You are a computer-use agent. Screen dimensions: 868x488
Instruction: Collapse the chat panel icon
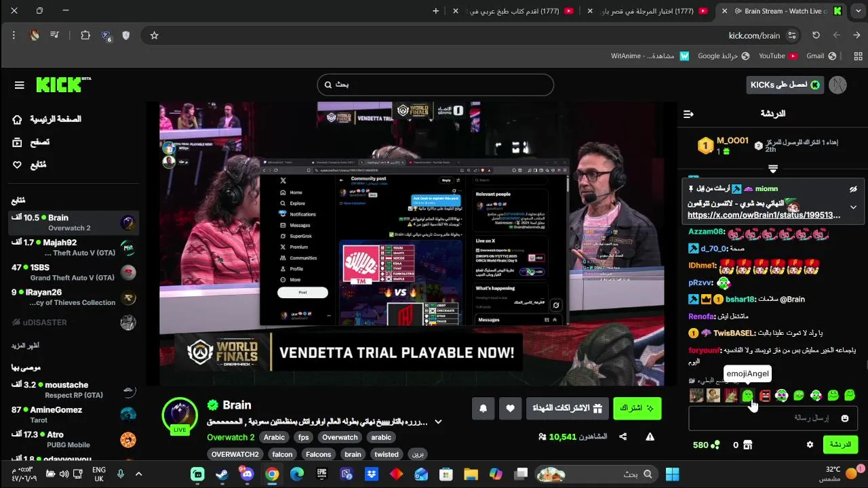(x=688, y=114)
